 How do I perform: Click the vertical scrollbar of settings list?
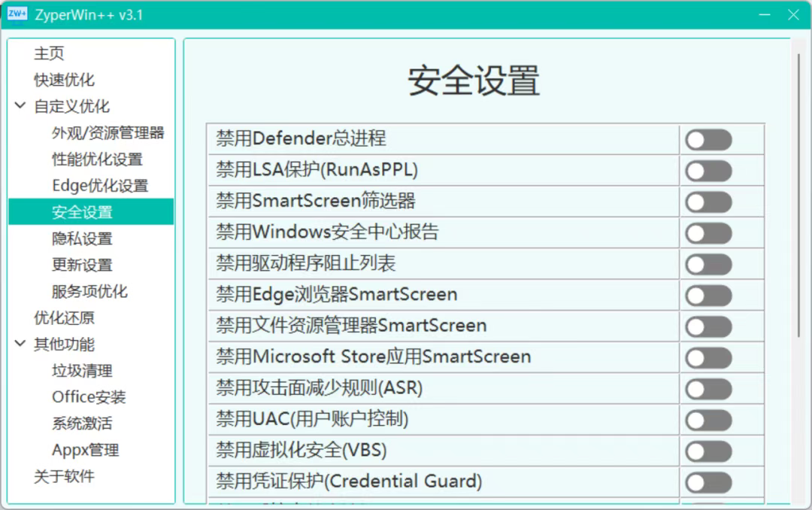tap(798, 196)
